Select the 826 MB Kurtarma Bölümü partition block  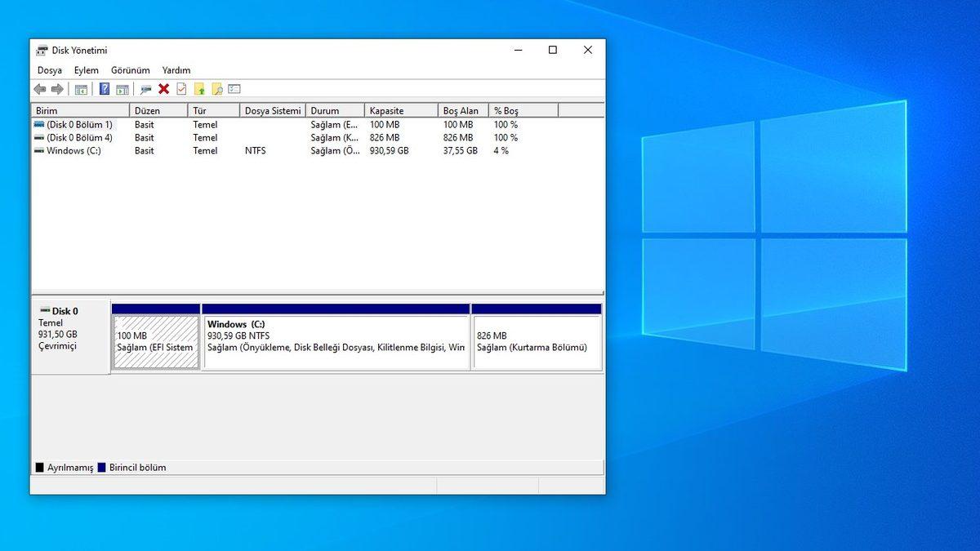(x=537, y=339)
